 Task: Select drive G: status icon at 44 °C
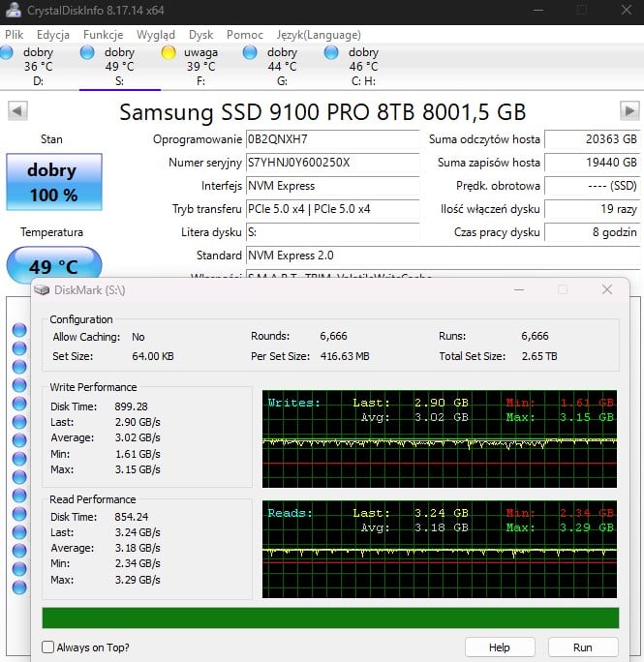(250, 52)
